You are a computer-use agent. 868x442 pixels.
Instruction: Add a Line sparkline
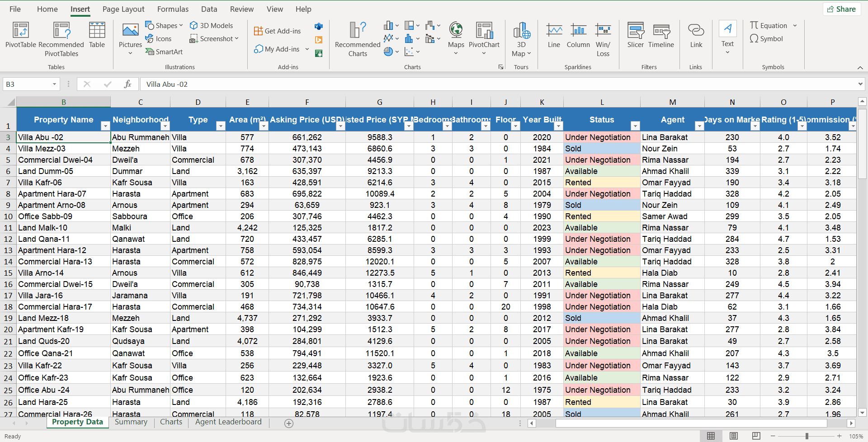[x=554, y=35]
